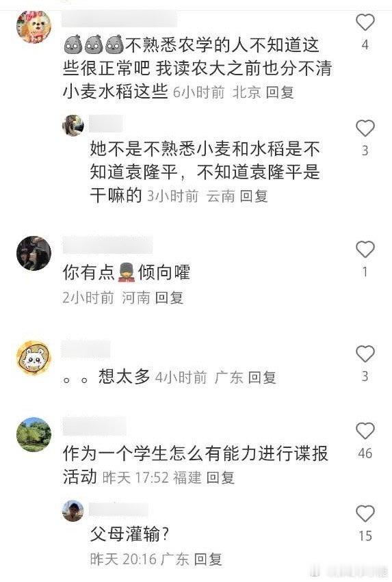Open the dark-haired avatar from Henan comment
Viewport: 392px width, 582px height.
(34, 253)
